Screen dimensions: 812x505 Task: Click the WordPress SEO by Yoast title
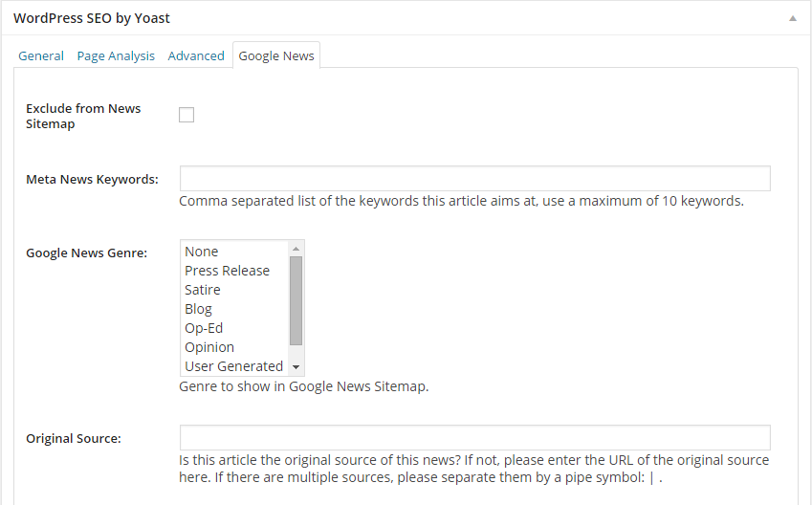click(x=92, y=18)
